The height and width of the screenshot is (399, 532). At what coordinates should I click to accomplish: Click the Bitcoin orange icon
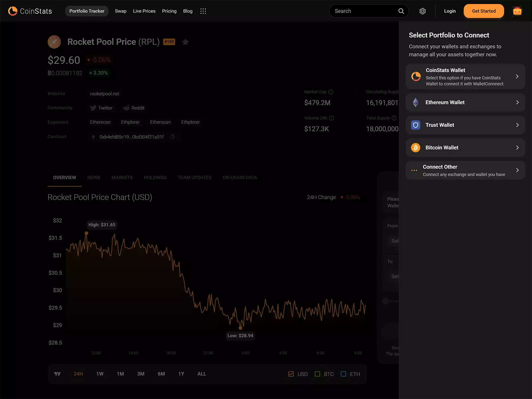[x=416, y=148]
